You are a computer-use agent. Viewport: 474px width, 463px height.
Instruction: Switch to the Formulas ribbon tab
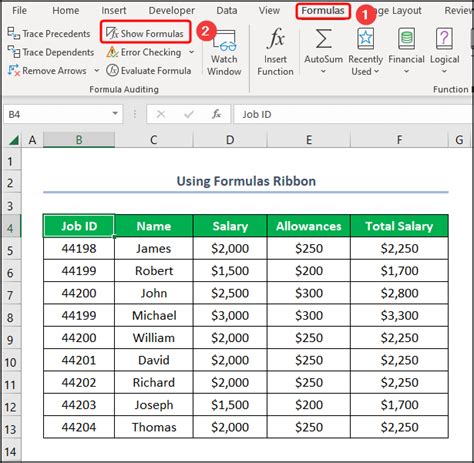tap(323, 11)
